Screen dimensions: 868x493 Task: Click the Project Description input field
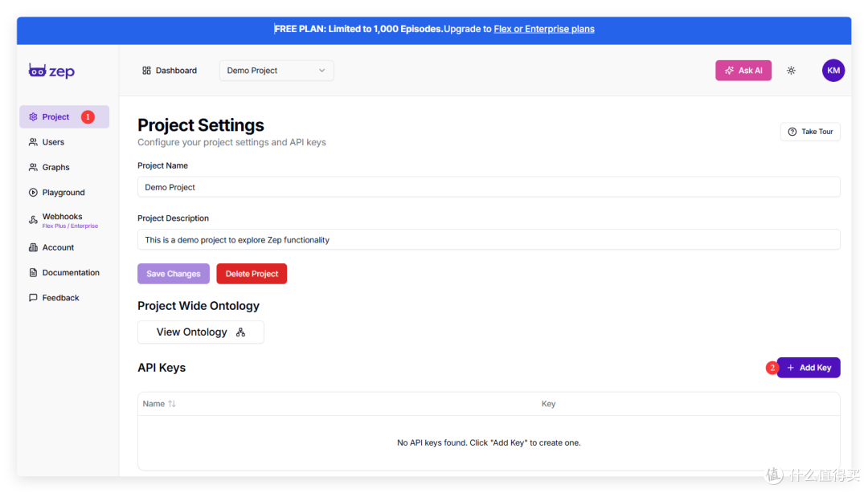489,239
